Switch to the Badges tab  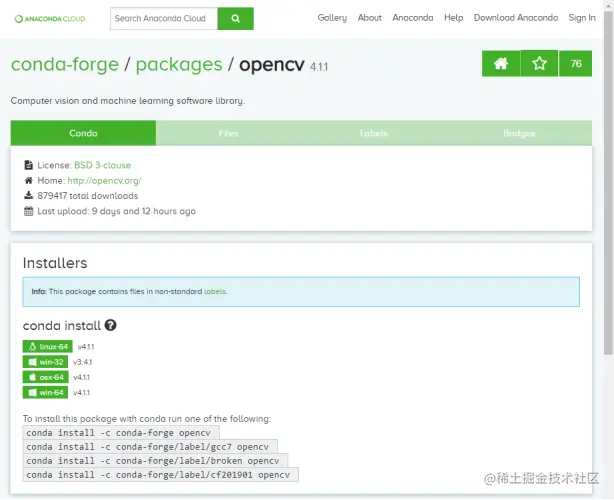point(519,133)
